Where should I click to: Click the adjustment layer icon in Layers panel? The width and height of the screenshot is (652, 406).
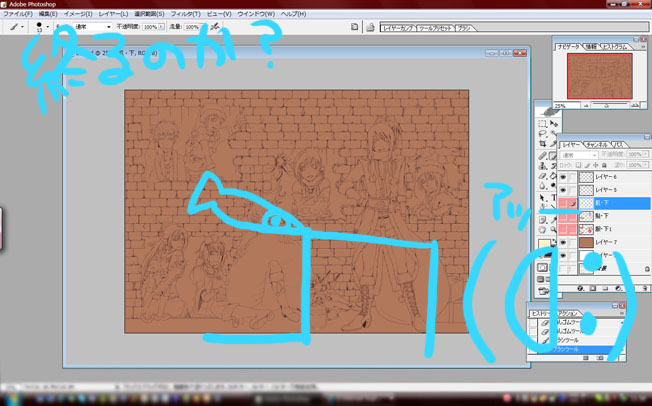click(618, 288)
